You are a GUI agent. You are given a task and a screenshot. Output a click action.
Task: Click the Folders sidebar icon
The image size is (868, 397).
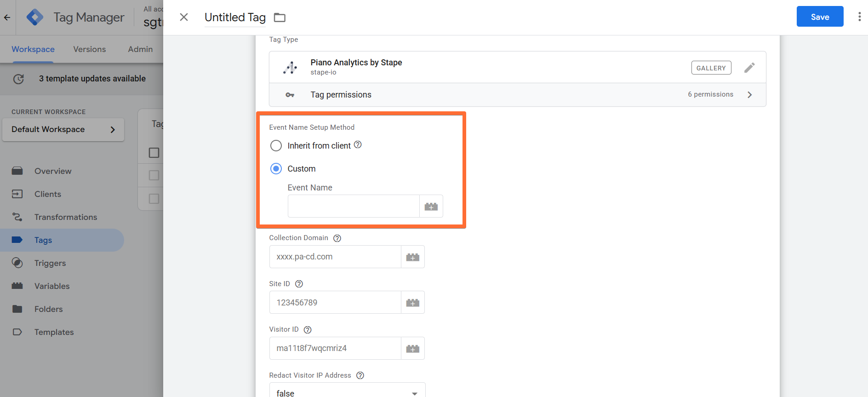pyautogui.click(x=17, y=309)
